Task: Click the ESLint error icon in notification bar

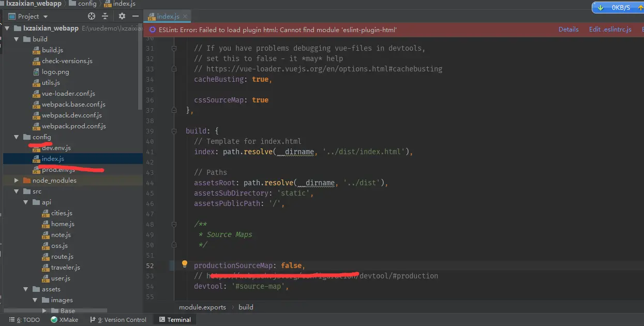Action: pos(153,29)
